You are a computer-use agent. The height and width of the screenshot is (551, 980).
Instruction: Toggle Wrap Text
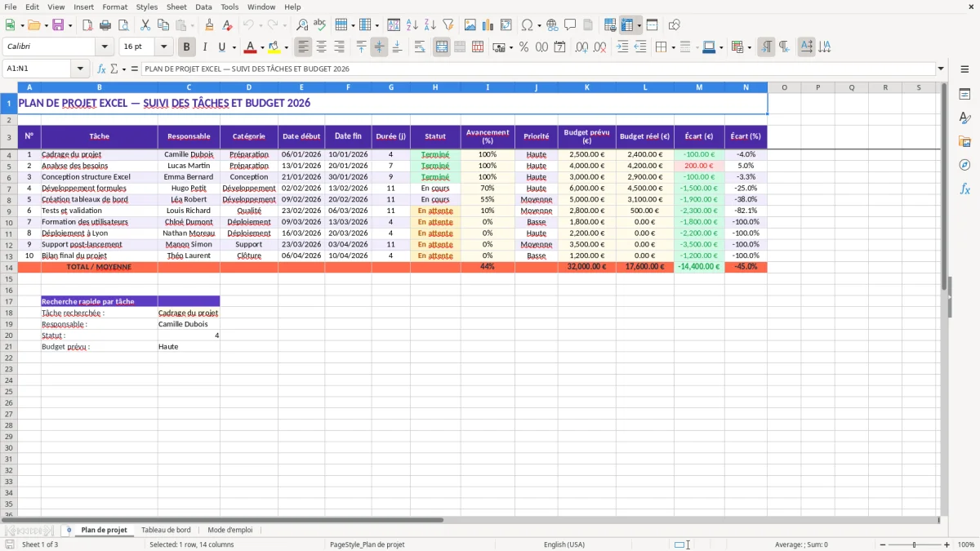(x=420, y=47)
